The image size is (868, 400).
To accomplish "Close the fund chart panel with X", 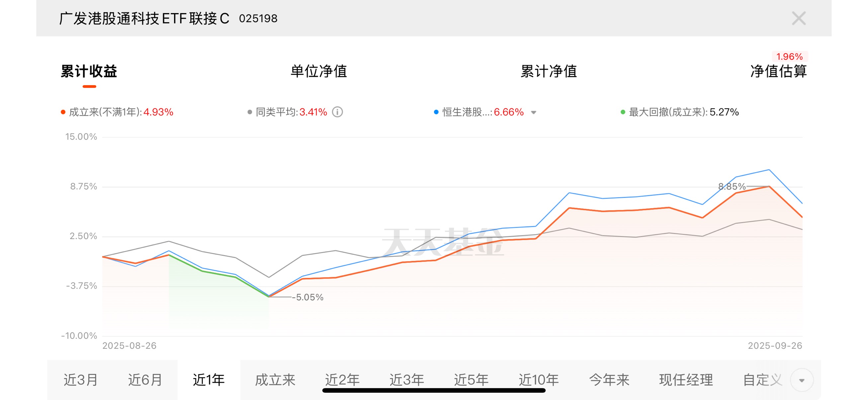I will pos(798,18).
